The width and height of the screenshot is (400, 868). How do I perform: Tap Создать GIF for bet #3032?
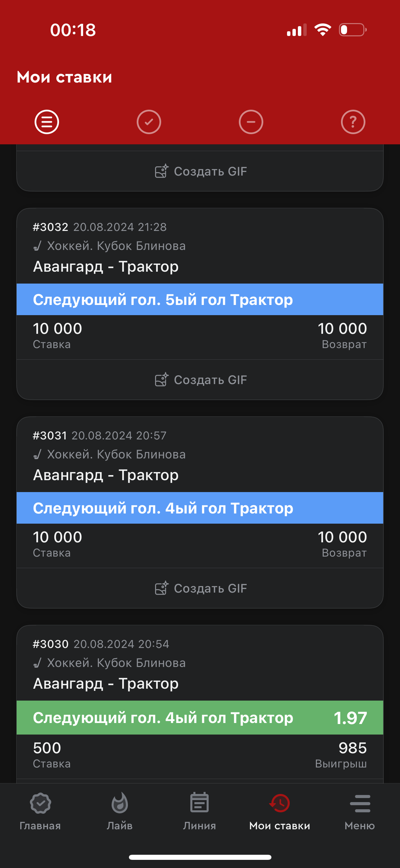tap(200, 380)
